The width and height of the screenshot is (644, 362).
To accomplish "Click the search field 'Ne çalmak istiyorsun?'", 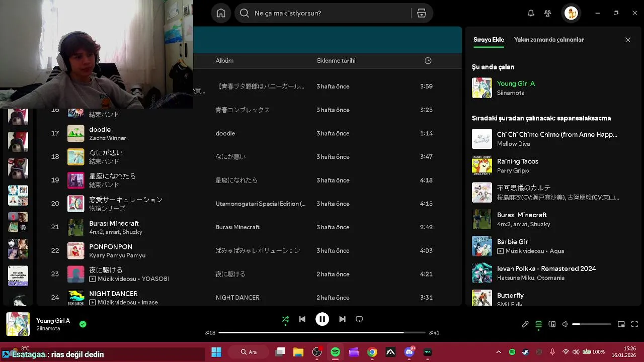I will point(334,13).
